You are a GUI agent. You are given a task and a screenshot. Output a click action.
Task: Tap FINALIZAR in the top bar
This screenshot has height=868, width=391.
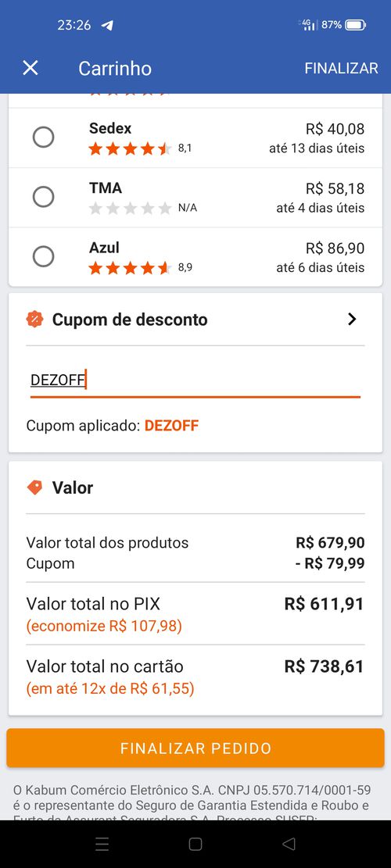click(341, 68)
